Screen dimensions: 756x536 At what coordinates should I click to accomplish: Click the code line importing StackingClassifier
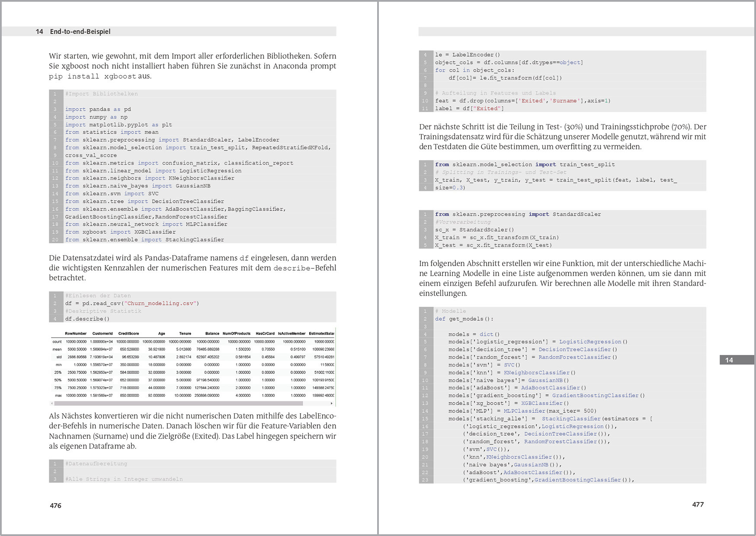click(144, 240)
